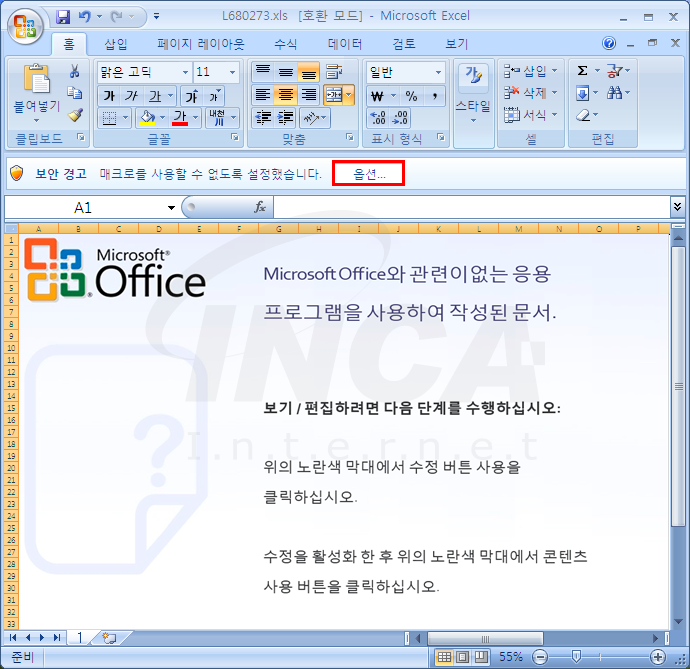Decrease indent
The width and height of the screenshot is (690, 669).
(263, 118)
